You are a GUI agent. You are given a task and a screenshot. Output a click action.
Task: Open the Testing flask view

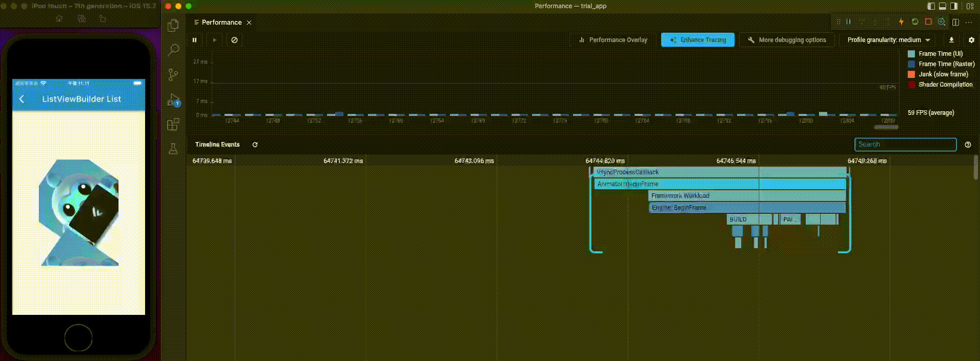[173, 149]
